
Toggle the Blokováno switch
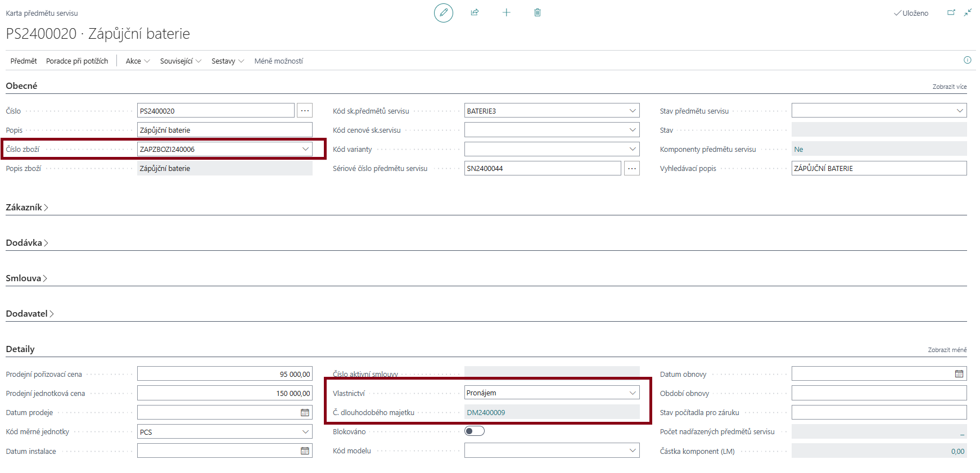tap(475, 431)
